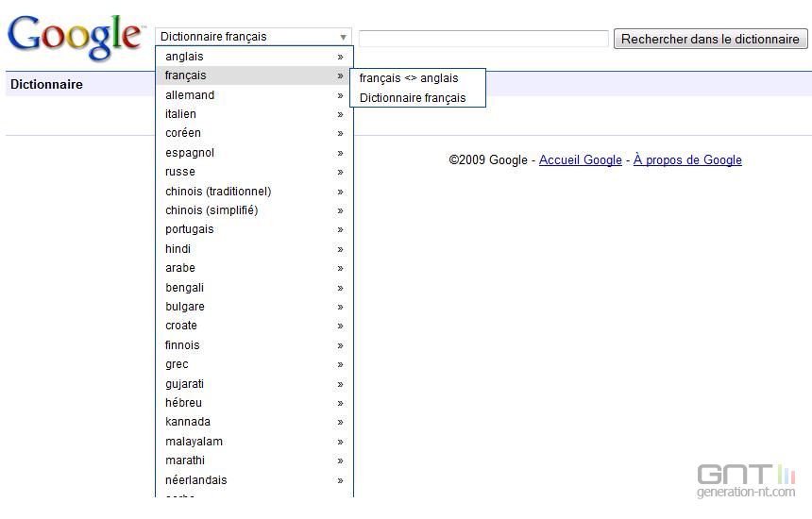The width and height of the screenshot is (812, 519).
Task: Open the Dictionnaire français language dropdown
Action: 253,37
